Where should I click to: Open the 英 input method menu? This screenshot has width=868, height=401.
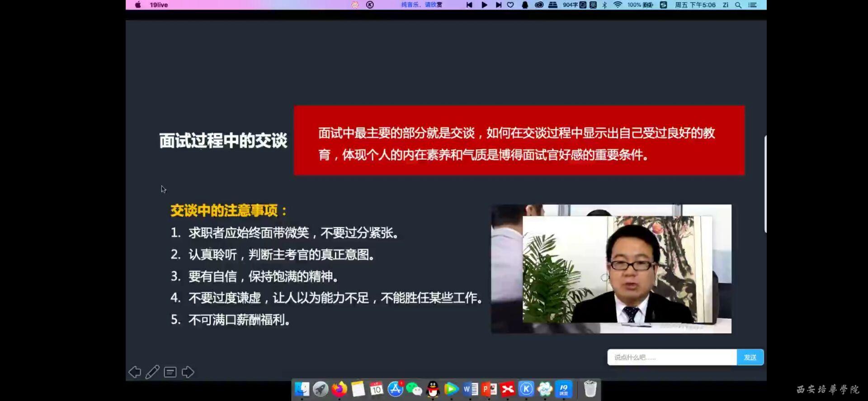coord(593,5)
